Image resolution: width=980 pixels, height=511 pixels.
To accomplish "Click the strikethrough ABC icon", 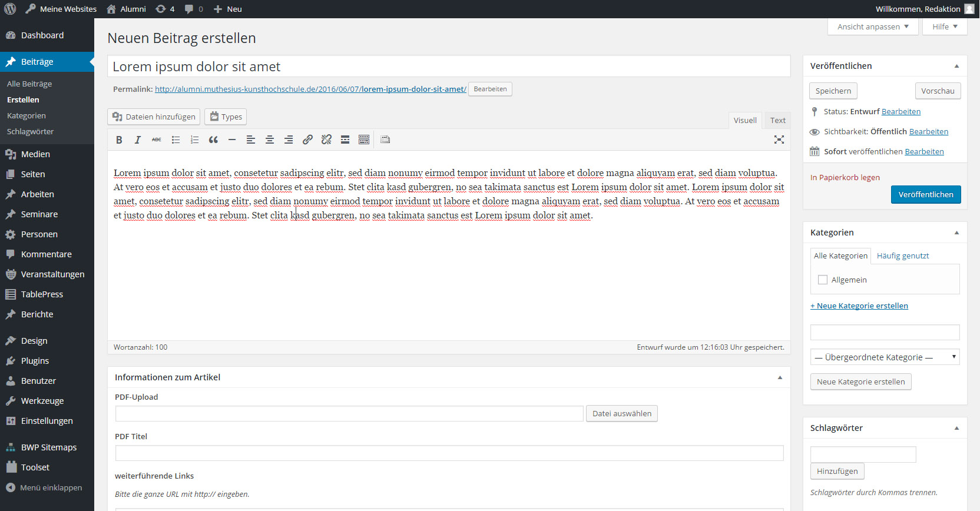I will point(157,140).
